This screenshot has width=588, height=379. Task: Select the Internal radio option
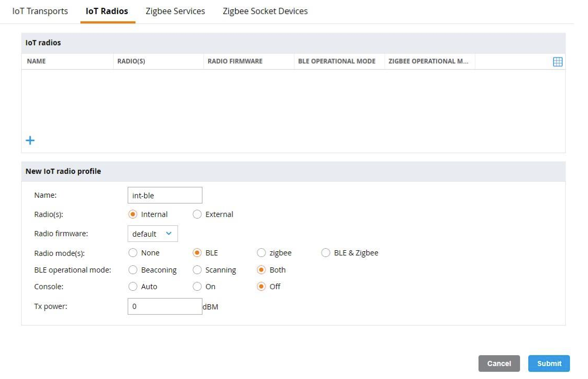point(133,214)
